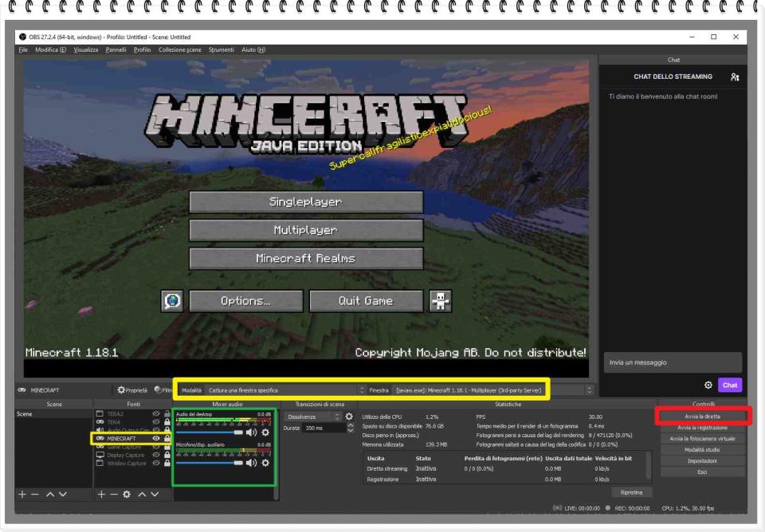Open Audio del desktop advanced settings gear
Viewport: 765px width, 532px height.
point(265,432)
